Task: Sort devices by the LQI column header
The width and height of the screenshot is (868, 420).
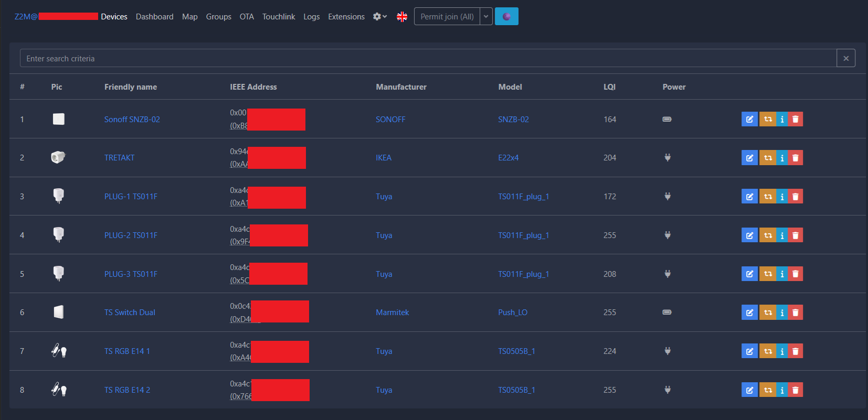Action: (609, 87)
